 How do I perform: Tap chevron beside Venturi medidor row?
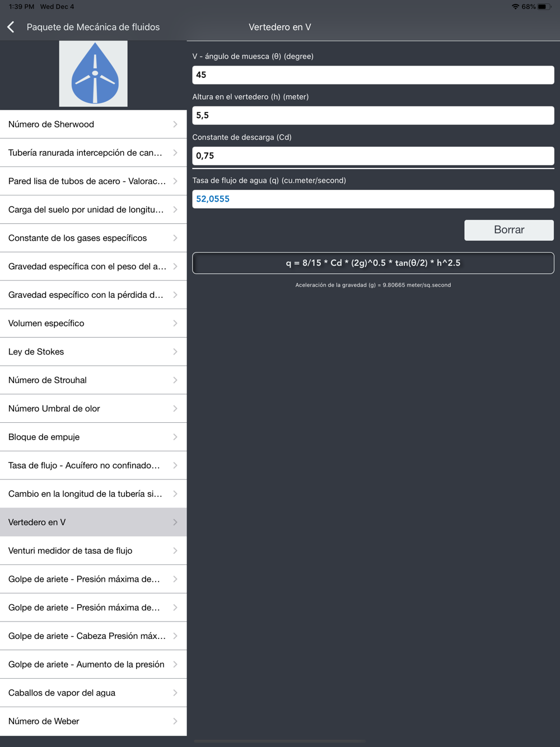(175, 551)
